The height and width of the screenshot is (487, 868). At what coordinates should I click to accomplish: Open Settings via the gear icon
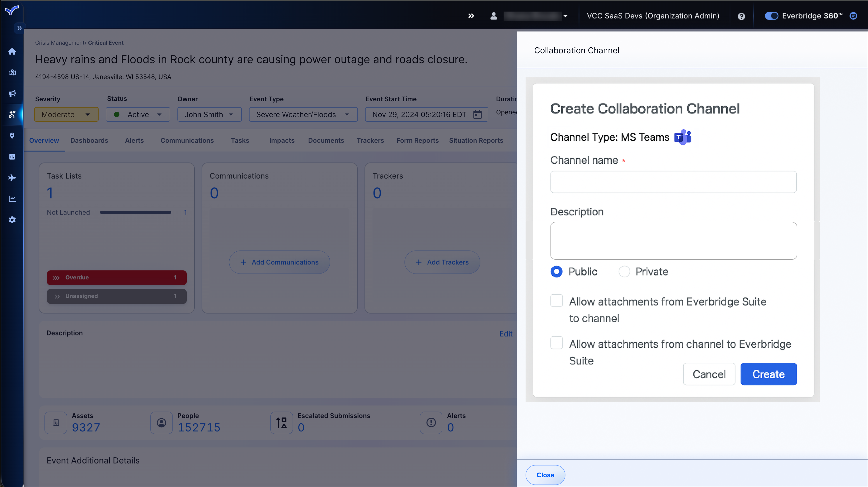pos(12,219)
